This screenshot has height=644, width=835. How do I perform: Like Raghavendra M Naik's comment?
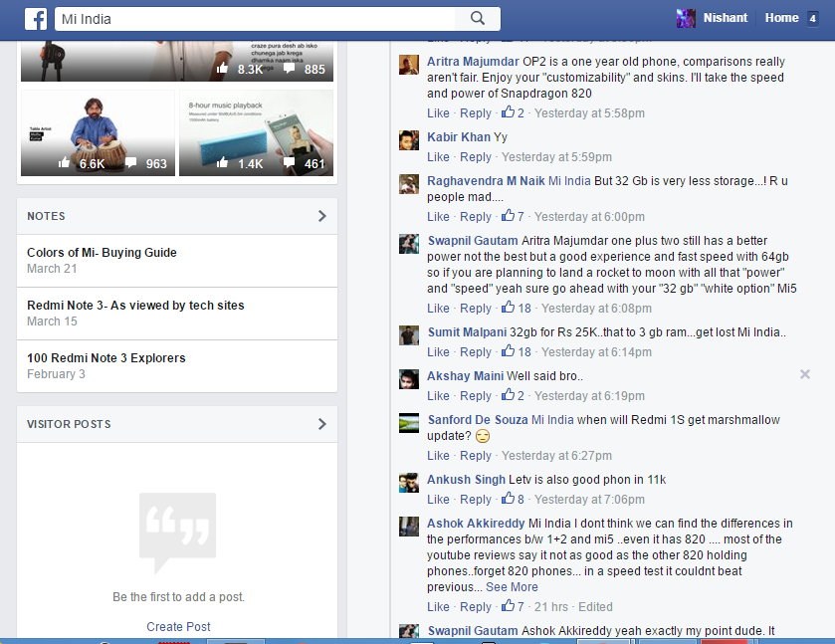click(x=438, y=217)
